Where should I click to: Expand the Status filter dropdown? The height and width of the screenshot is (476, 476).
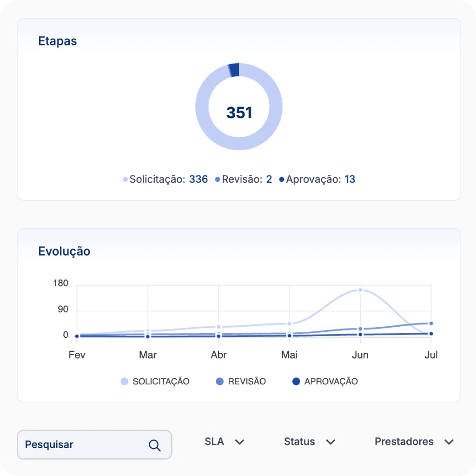[309, 442]
